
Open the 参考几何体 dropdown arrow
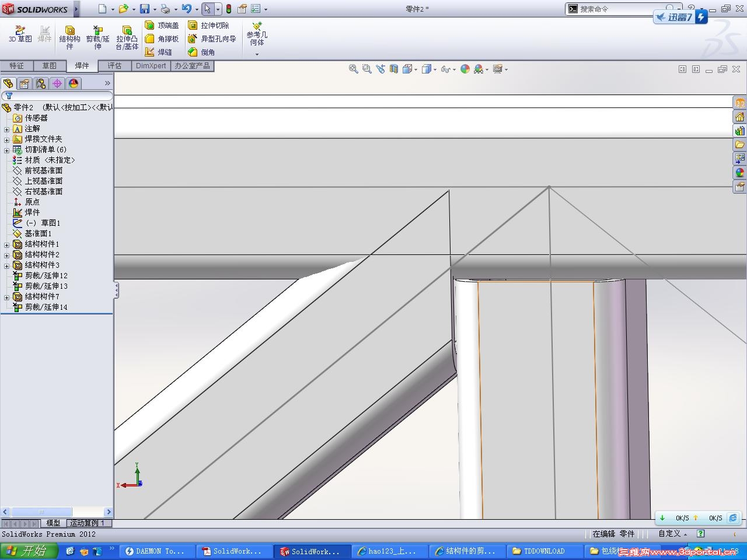point(257,54)
